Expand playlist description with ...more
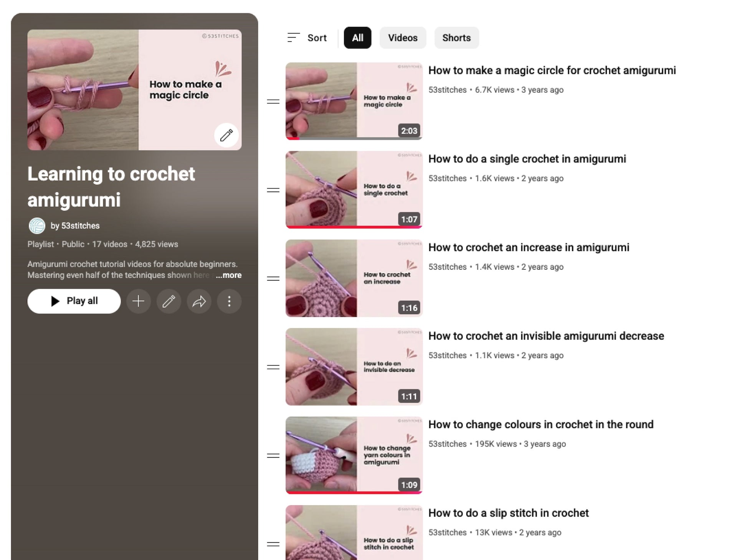This screenshot has width=747, height=560. point(228,275)
